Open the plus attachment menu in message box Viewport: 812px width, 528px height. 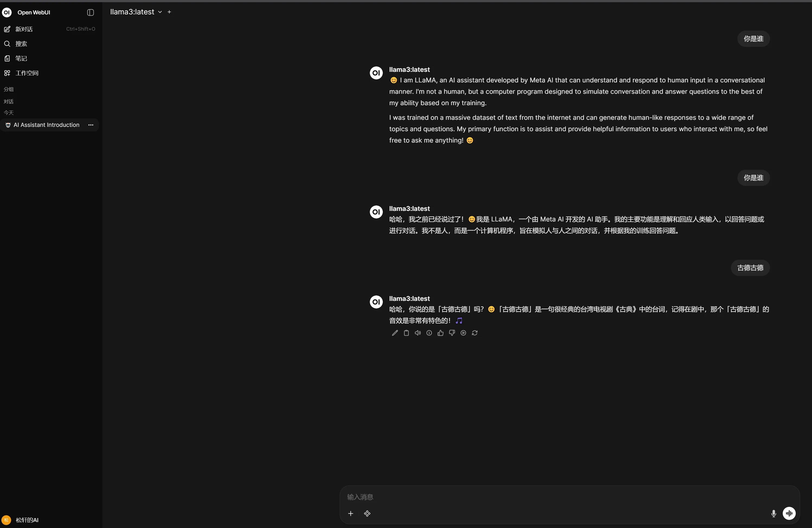(350, 513)
